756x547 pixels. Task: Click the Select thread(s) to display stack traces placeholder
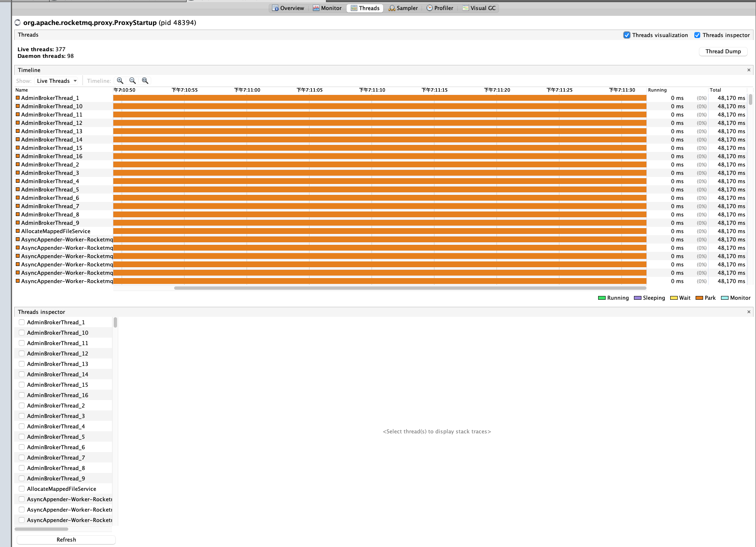(x=437, y=431)
